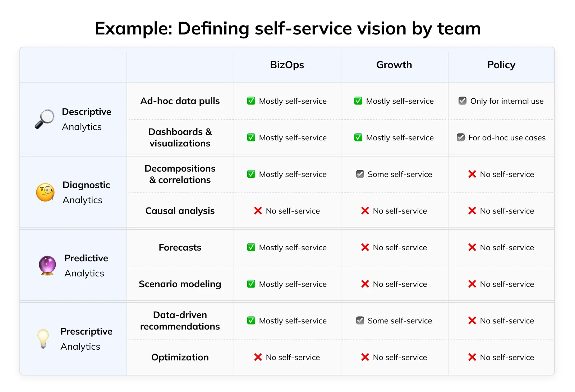Select the Growth column header
Viewport: 575px width, 392px height.
[394, 65]
